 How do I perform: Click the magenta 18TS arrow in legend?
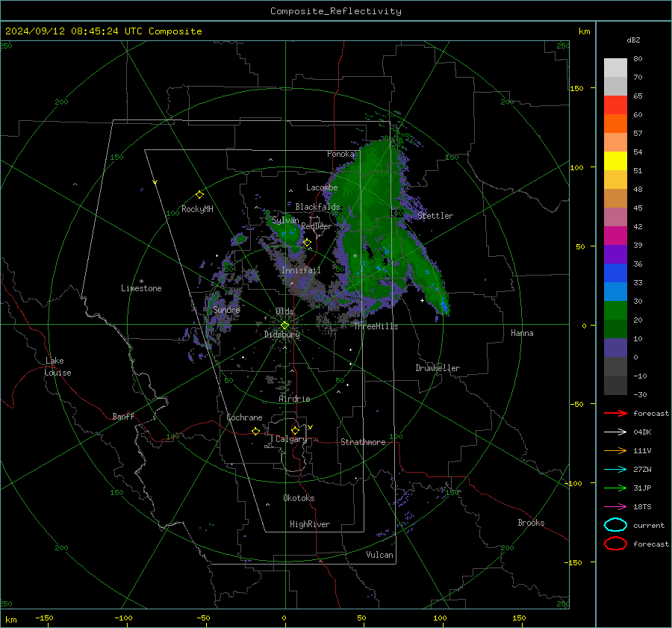pyautogui.click(x=615, y=507)
